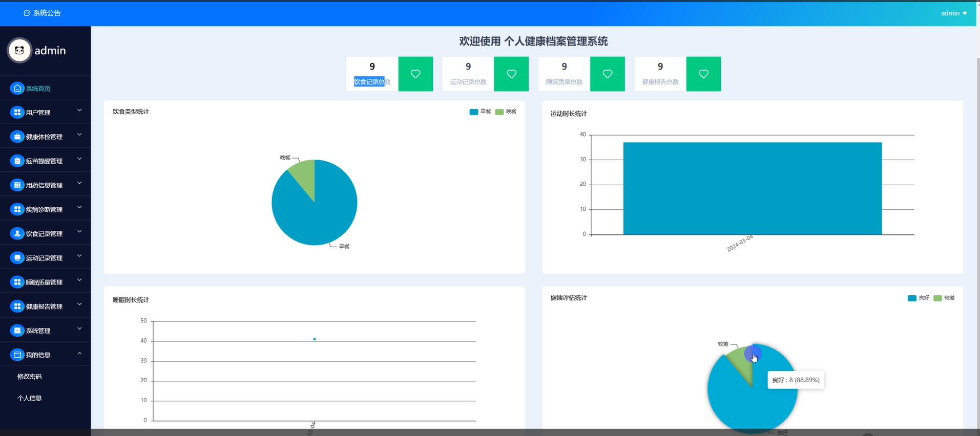Expand the 睡眠质量管理 chevron
The image size is (980, 436).
pos(79,280)
